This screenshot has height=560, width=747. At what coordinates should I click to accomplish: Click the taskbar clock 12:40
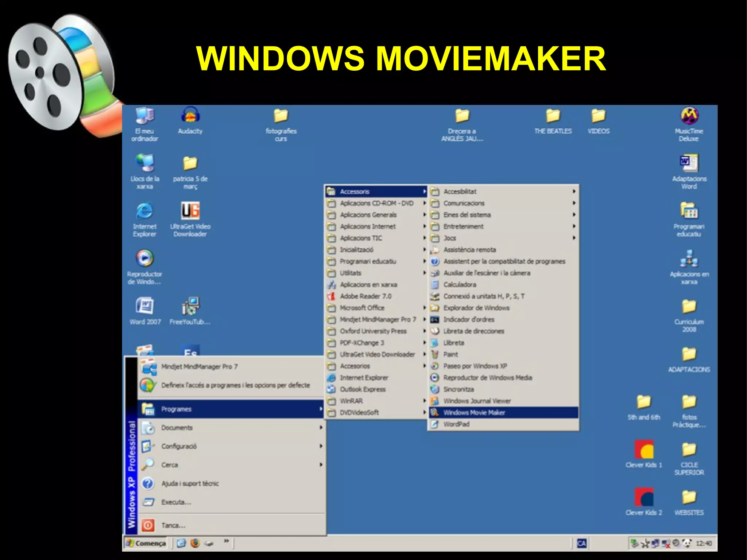pyautogui.click(x=704, y=543)
